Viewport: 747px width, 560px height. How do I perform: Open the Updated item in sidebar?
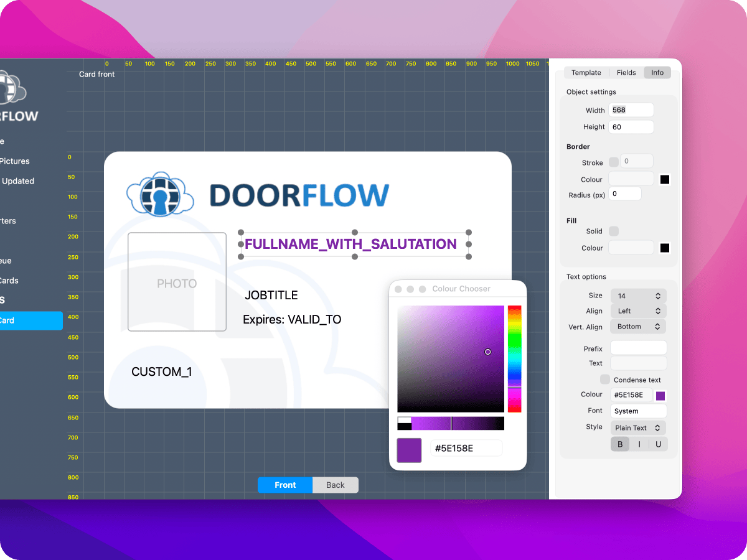[x=17, y=181]
